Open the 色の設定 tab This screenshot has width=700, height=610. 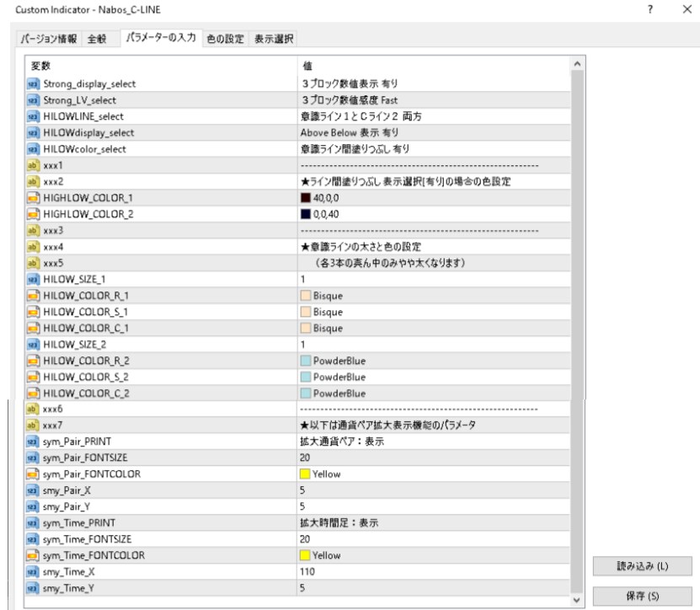[x=225, y=39]
